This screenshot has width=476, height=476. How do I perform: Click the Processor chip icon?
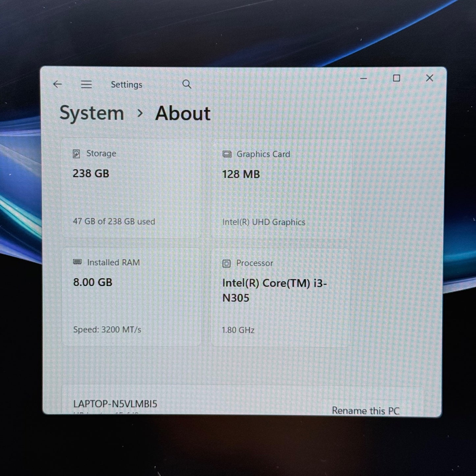(x=227, y=263)
